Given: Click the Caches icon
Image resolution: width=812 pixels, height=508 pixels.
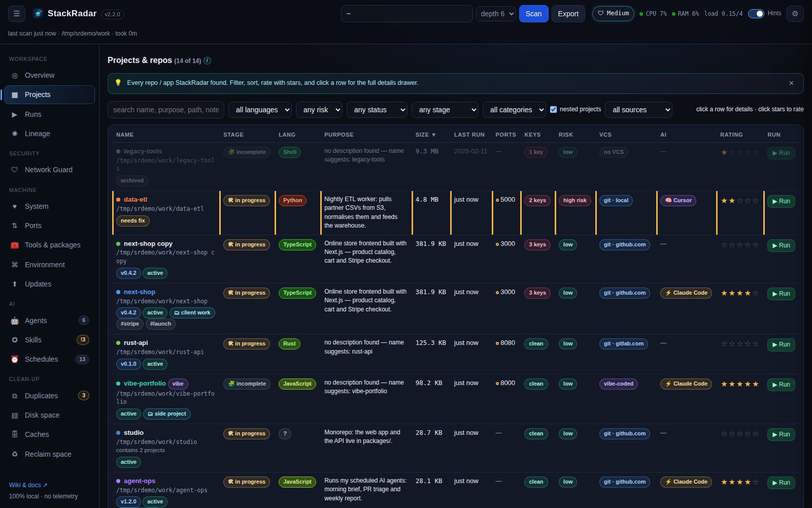Looking at the screenshot, I should coord(15,434).
